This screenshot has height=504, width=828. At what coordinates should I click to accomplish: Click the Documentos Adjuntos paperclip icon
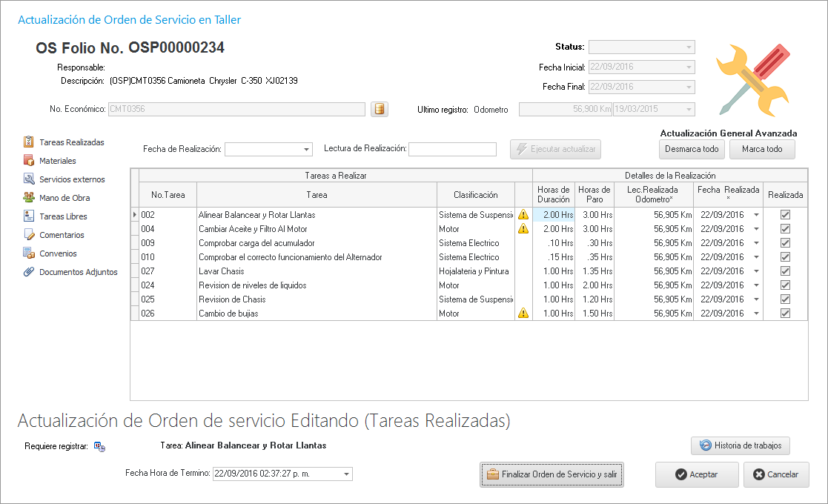point(29,272)
